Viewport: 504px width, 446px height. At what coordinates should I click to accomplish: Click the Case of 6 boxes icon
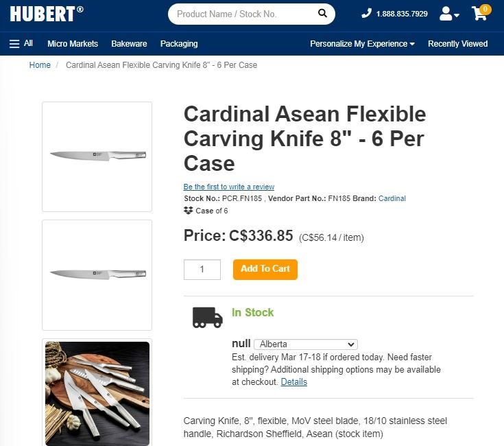(x=189, y=211)
